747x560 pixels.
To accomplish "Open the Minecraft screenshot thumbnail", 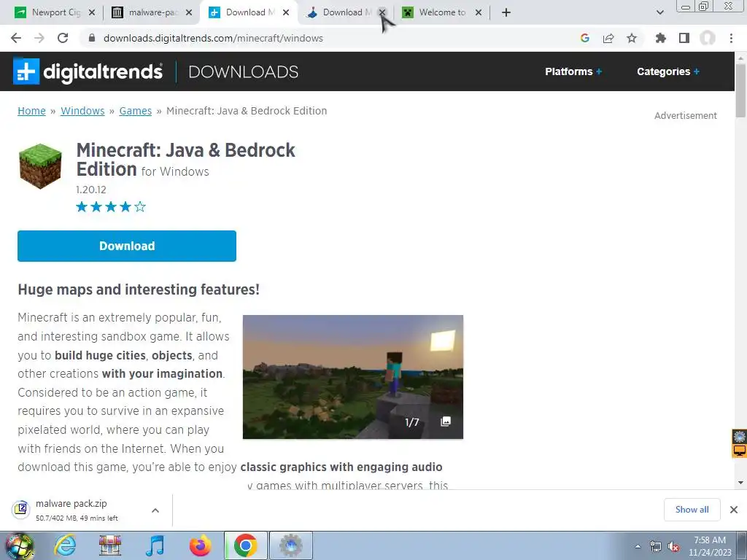I will (352, 377).
